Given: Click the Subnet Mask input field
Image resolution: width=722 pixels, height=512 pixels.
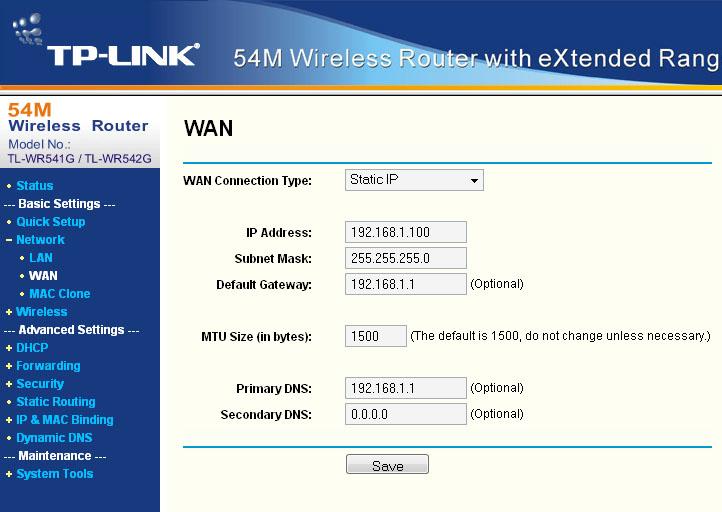Looking at the screenshot, I should click(x=406, y=258).
